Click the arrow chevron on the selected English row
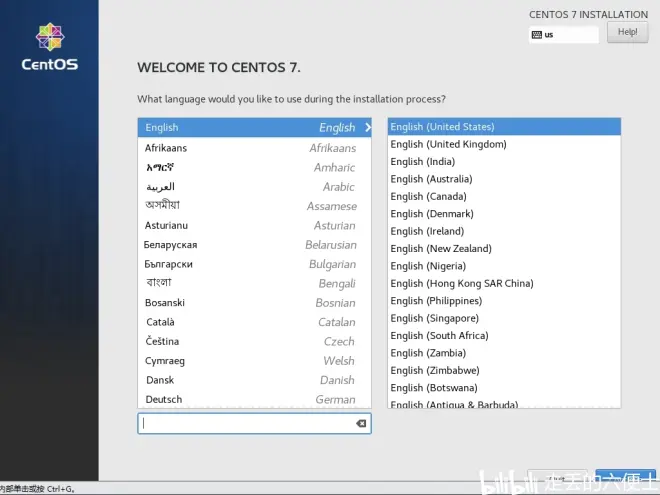660x495 pixels. pyautogui.click(x=368, y=127)
